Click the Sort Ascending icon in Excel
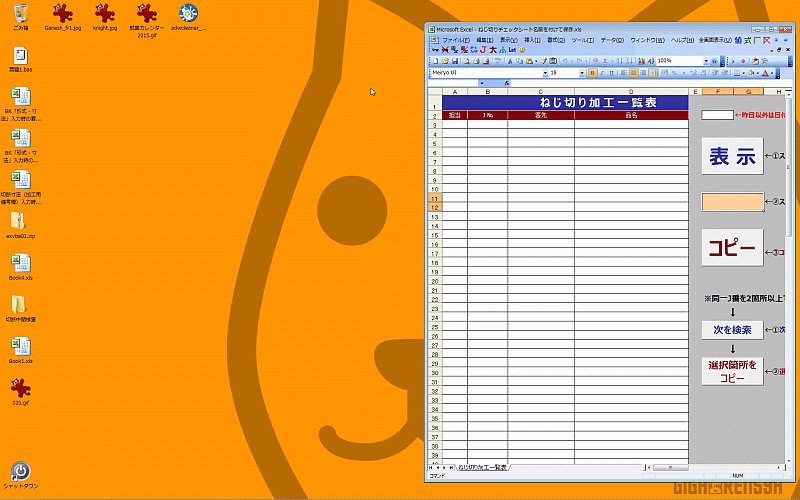Viewport: 800px width, 500px height. 619,61
